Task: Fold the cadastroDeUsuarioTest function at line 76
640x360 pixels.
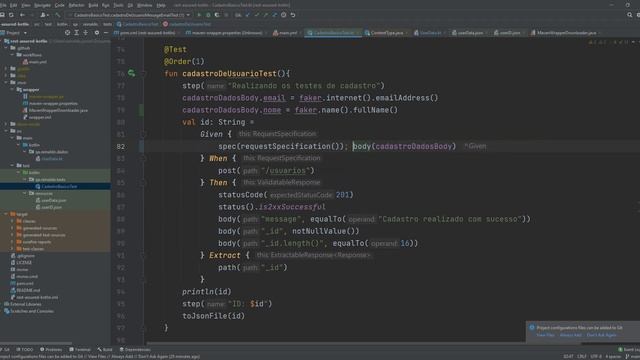Action: click(x=143, y=73)
